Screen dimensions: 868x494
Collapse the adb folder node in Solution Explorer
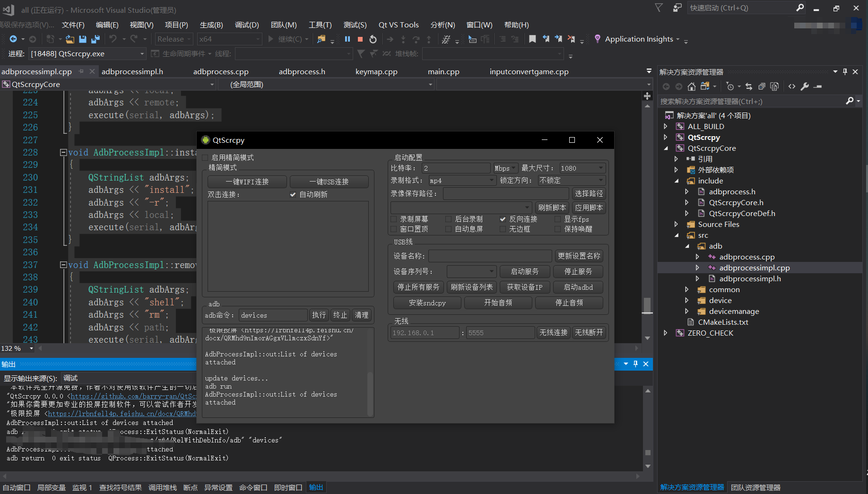687,246
